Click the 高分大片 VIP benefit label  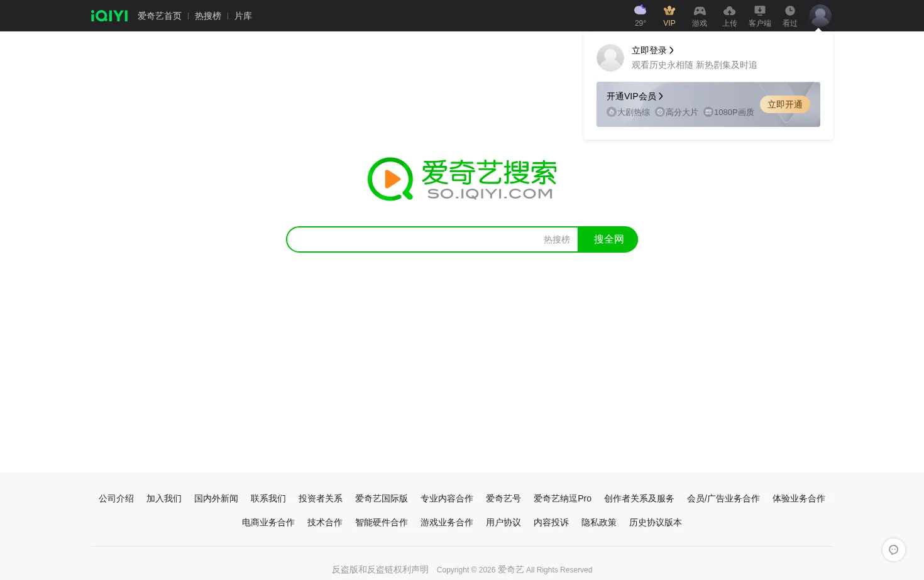click(677, 112)
